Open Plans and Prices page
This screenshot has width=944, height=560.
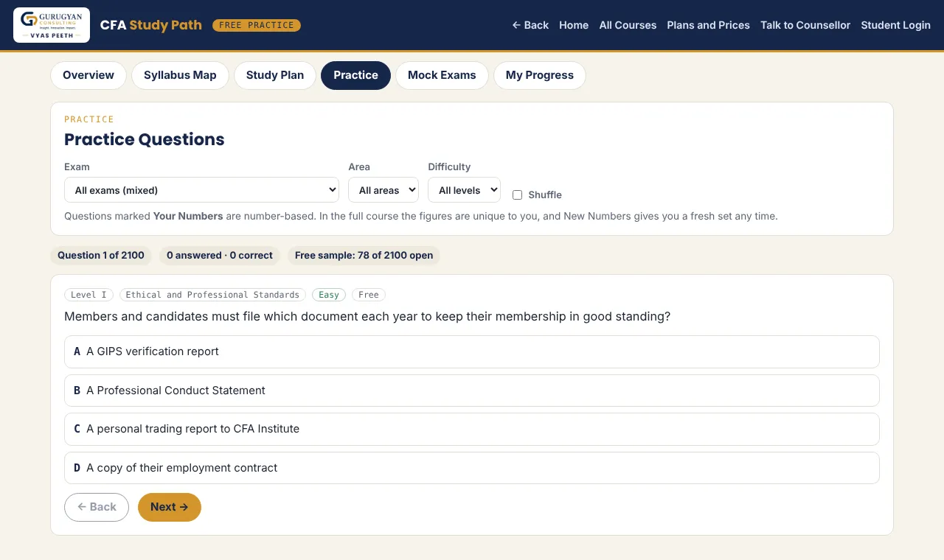click(708, 25)
